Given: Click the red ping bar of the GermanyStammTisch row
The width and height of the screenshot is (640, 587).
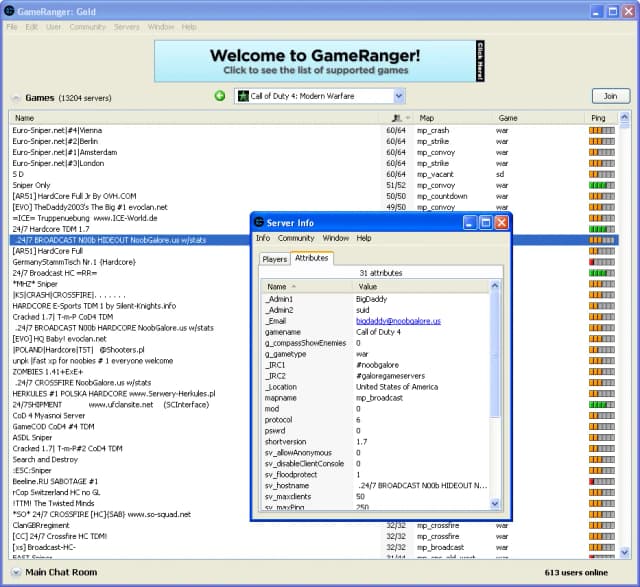Looking at the screenshot, I should click(602, 262).
